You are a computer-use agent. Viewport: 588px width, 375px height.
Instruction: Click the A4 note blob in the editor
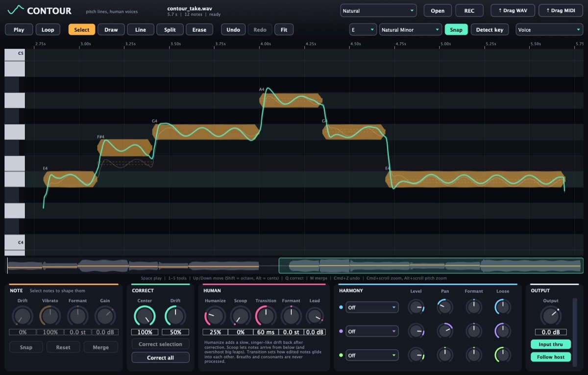pyautogui.click(x=291, y=99)
